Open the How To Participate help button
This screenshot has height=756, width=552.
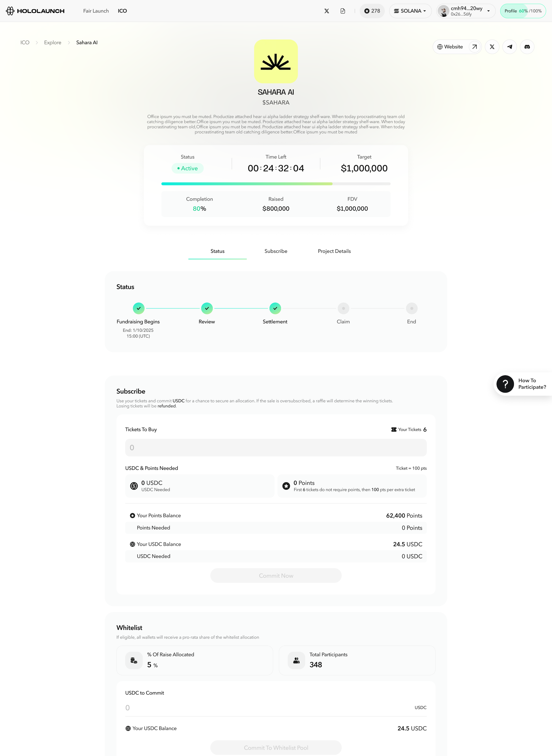click(523, 384)
